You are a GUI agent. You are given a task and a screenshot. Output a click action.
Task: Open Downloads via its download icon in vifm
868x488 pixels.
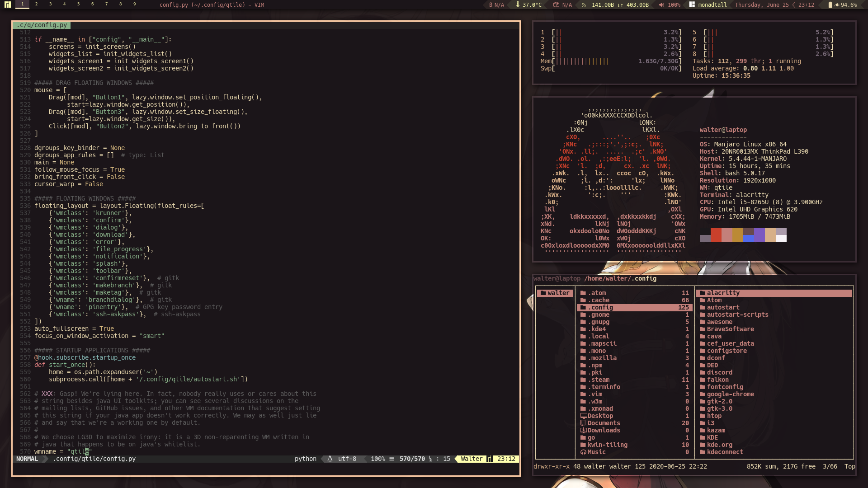click(584, 430)
